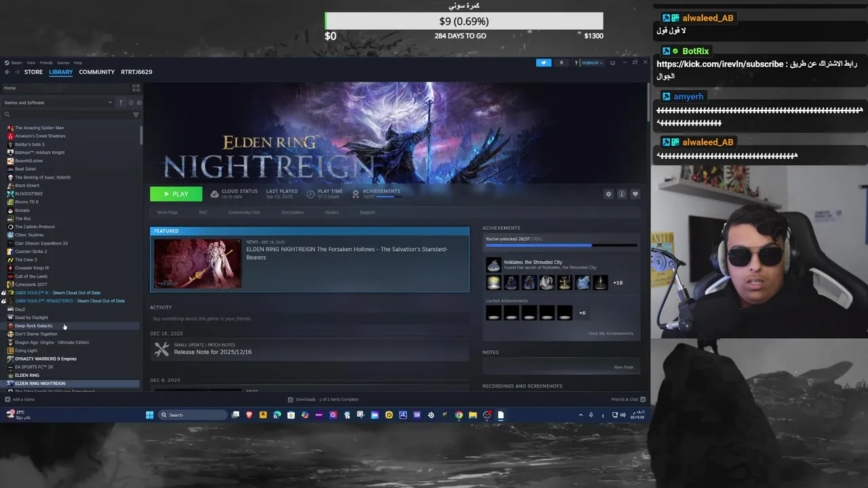Open game settings gear icon
868x488 pixels.
pos(608,194)
